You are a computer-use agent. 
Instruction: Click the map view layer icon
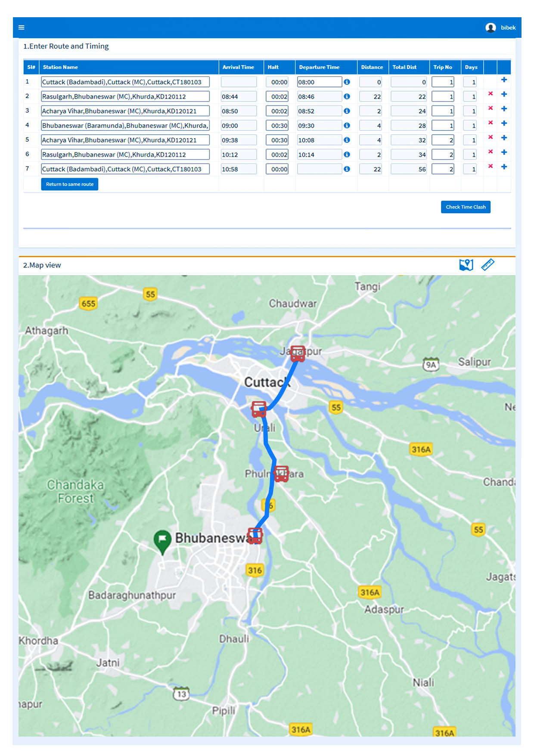[x=466, y=265]
